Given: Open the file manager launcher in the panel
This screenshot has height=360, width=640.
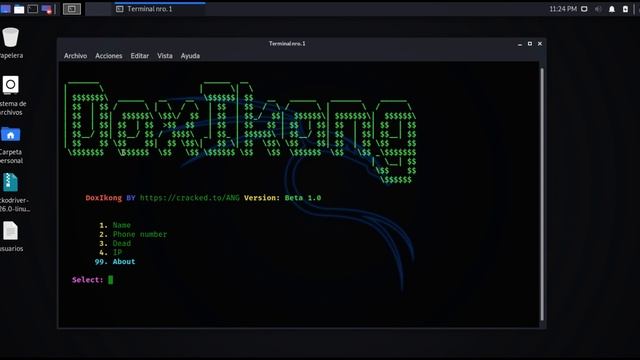Looking at the screenshot, I should [19, 9].
